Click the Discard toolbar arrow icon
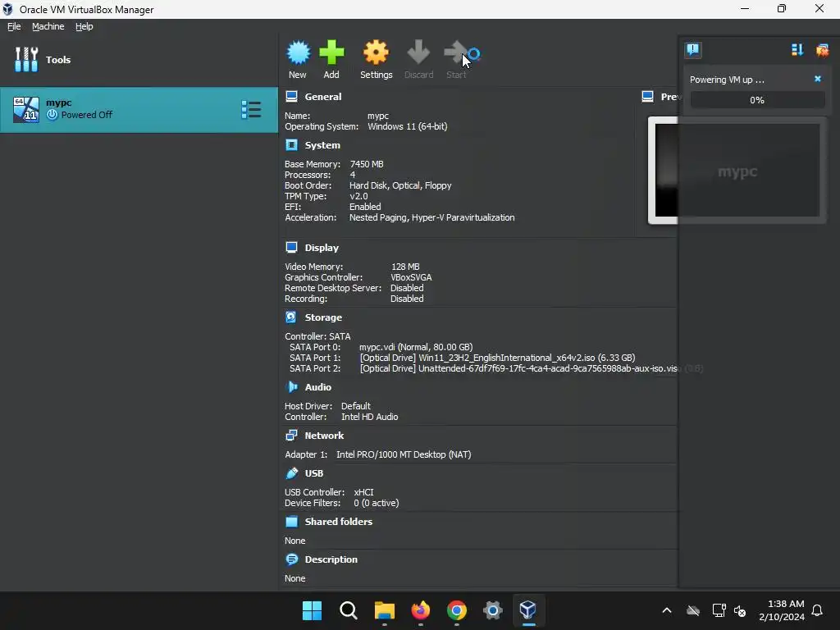The height and width of the screenshot is (630, 840). [x=418, y=52]
